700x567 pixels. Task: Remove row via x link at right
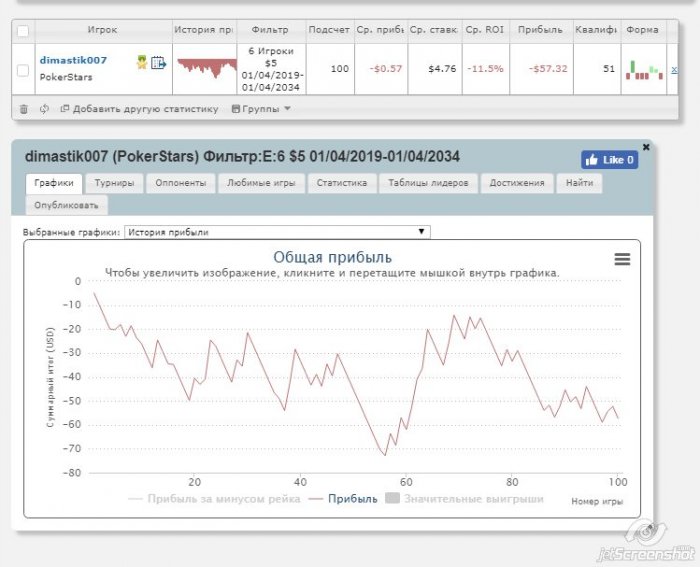point(674,69)
